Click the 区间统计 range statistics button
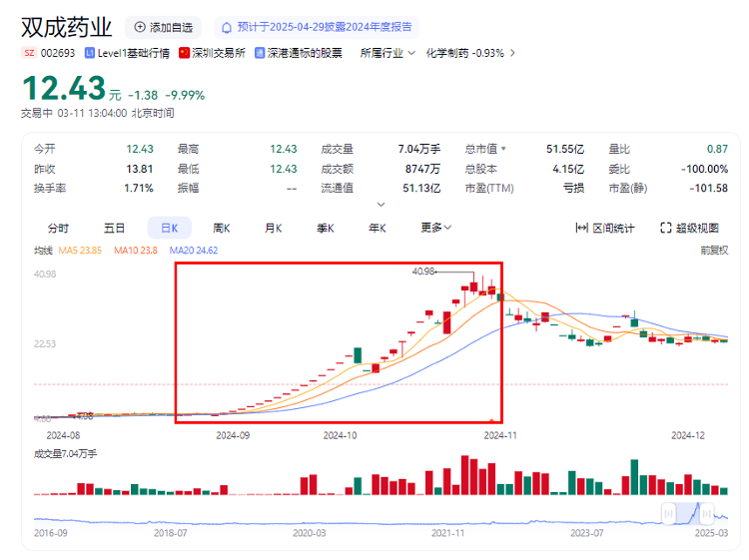This screenshot has width=749, height=560. (x=605, y=229)
